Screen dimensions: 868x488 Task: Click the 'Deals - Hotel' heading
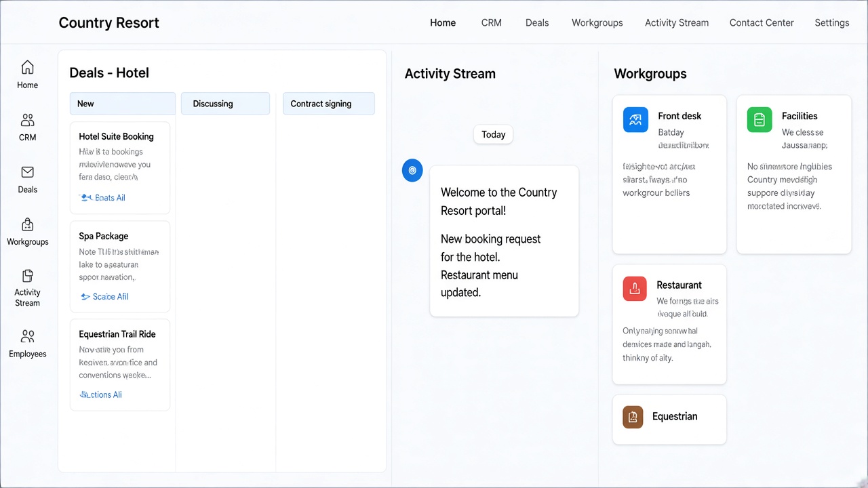click(x=109, y=73)
